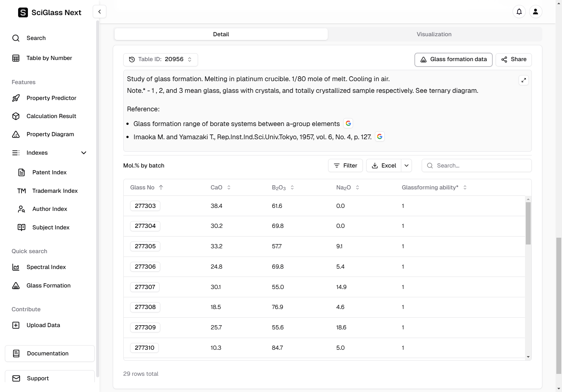Open Spectral Index quick search

(x=46, y=267)
